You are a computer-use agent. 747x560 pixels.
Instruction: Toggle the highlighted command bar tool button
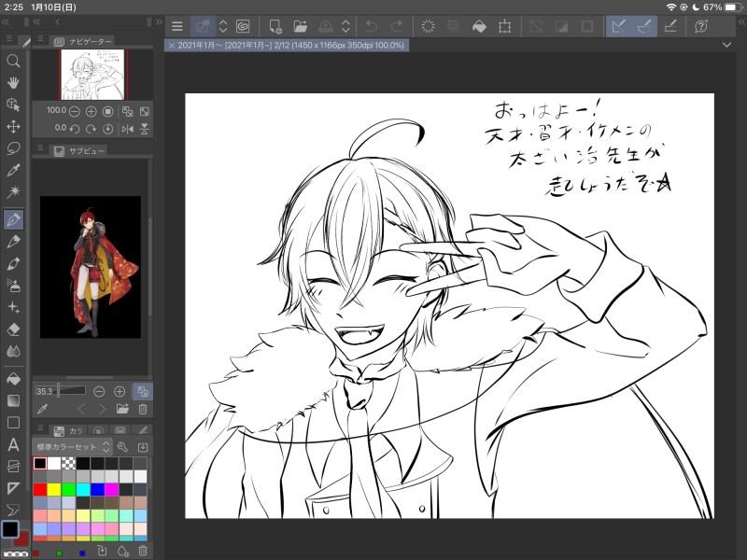(203, 26)
